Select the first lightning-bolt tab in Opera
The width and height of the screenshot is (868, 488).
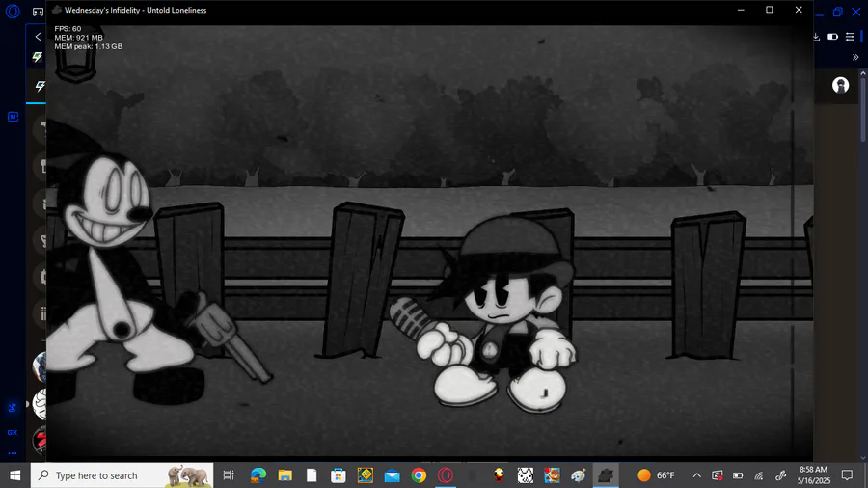(38, 57)
